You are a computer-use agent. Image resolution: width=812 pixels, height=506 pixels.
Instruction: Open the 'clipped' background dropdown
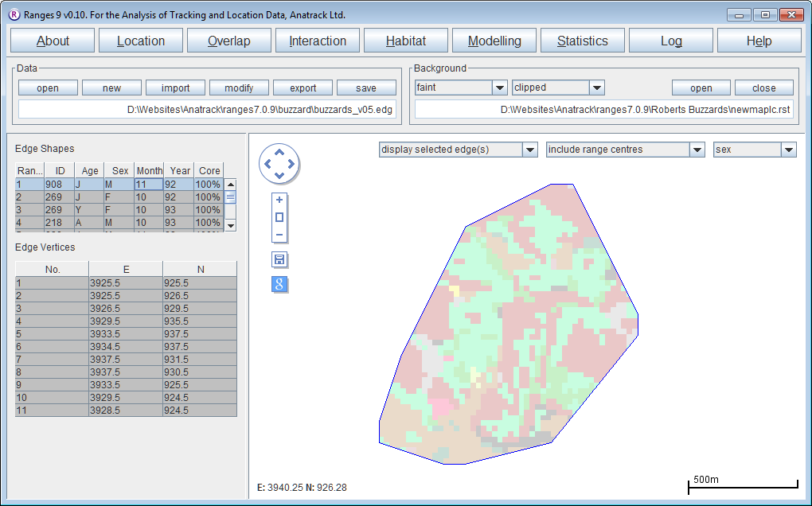[x=596, y=88]
